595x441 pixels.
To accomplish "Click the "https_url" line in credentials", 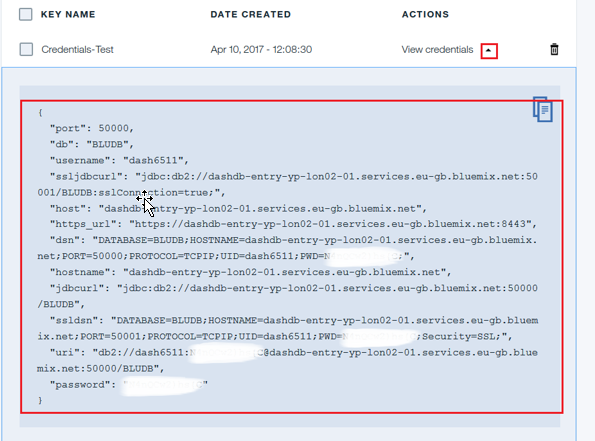I will pyautogui.click(x=293, y=224).
